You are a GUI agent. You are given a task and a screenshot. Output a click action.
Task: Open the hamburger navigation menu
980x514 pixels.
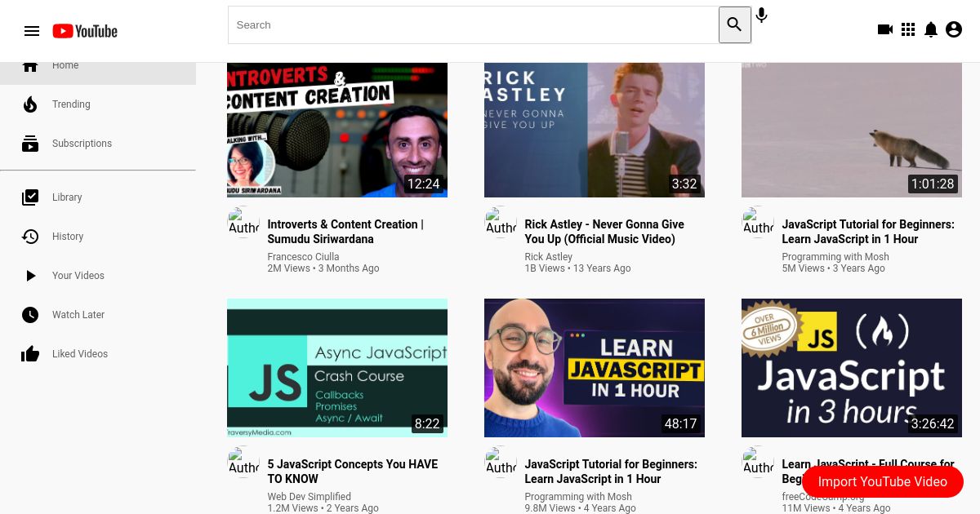click(32, 31)
